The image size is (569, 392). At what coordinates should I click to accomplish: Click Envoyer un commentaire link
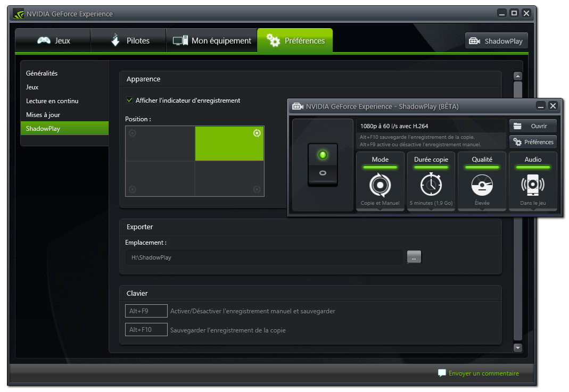pyautogui.click(x=483, y=373)
